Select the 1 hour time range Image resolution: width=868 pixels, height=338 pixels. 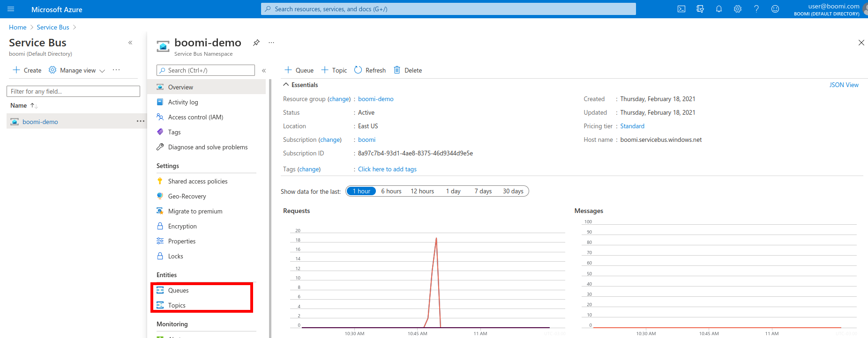click(x=361, y=191)
